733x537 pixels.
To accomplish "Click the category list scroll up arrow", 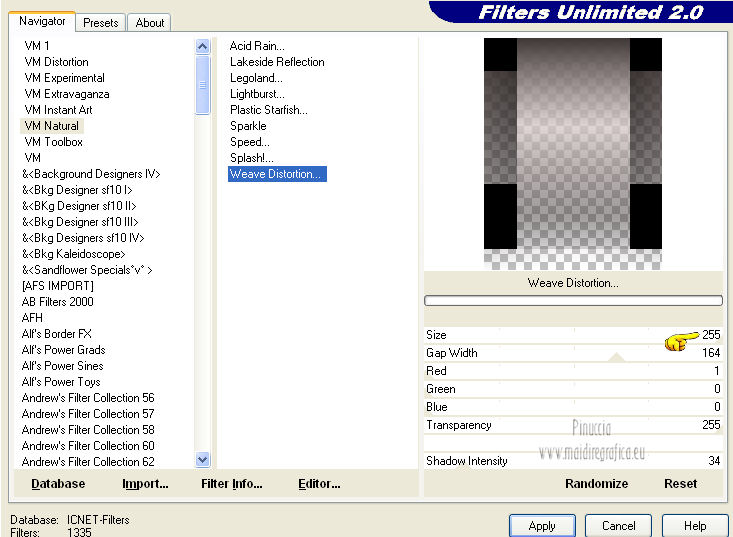I will point(202,46).
